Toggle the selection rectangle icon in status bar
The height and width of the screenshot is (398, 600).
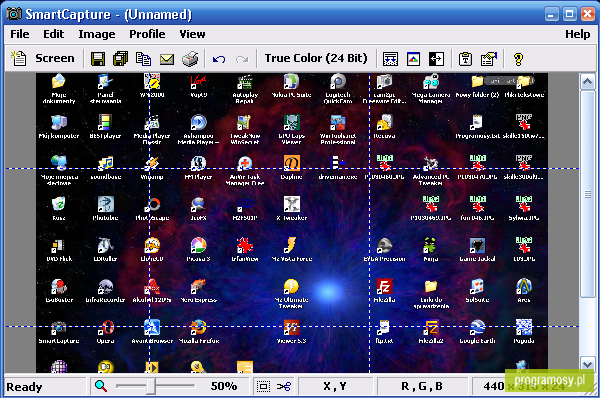(264, 387)
